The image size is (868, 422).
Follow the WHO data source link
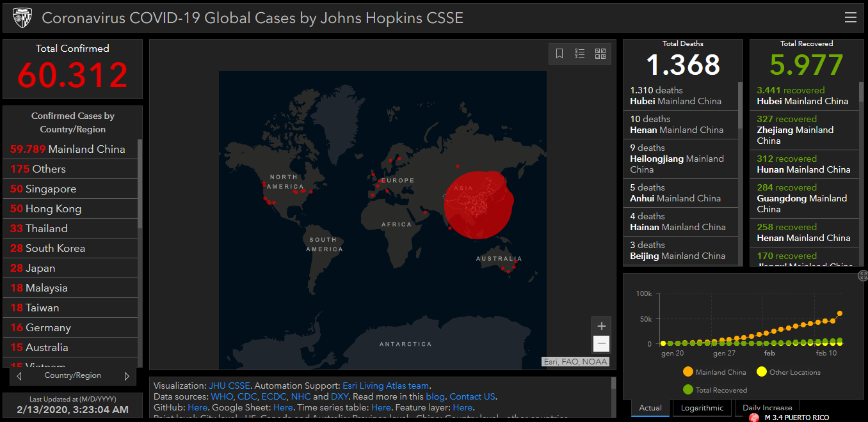click(221, 397)
